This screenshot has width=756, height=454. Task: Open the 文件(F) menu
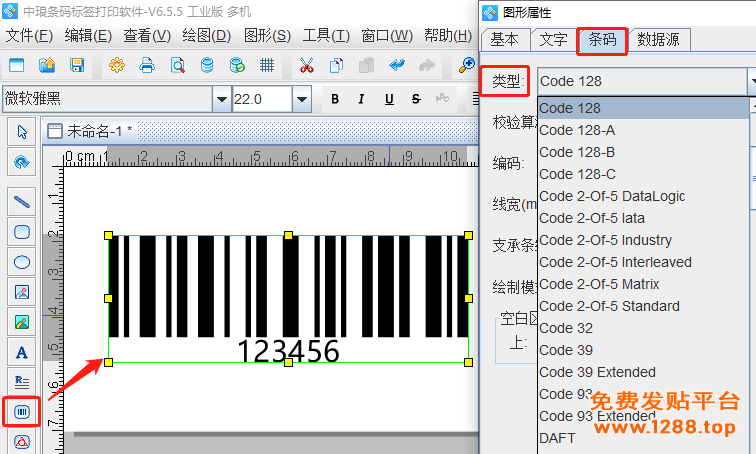tap(29, 36)
